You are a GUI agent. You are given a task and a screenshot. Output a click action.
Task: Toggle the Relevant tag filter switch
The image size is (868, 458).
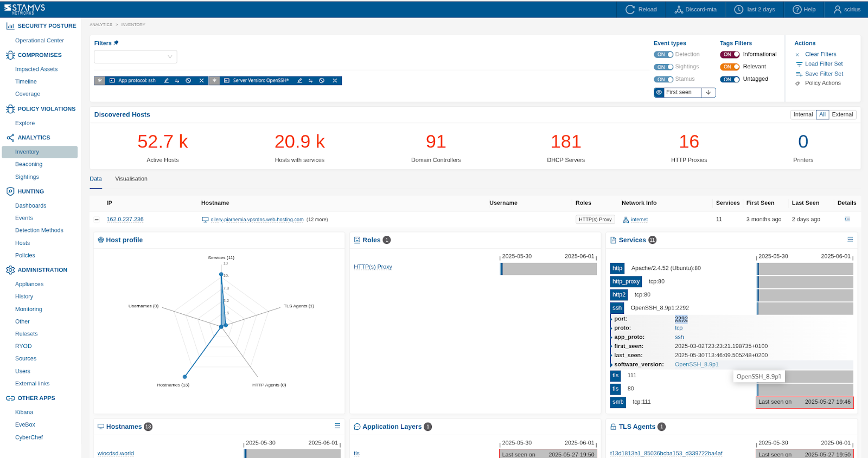tap(730, 67)
